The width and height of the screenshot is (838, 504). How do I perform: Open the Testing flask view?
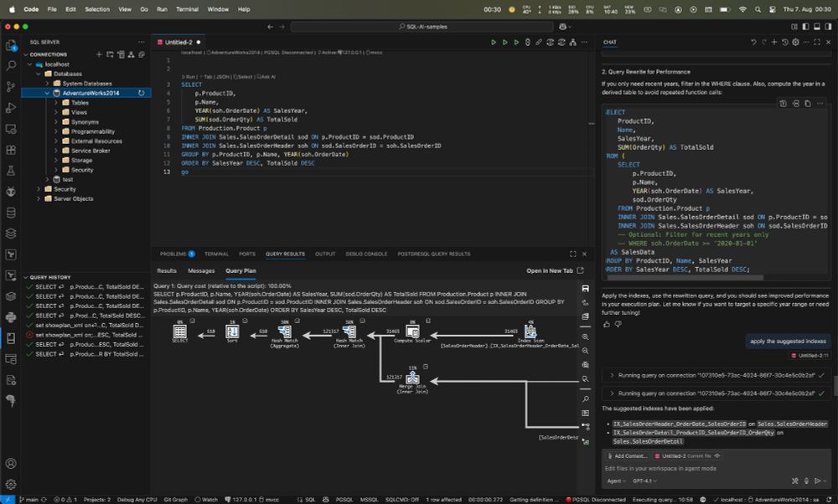[11, 171]
